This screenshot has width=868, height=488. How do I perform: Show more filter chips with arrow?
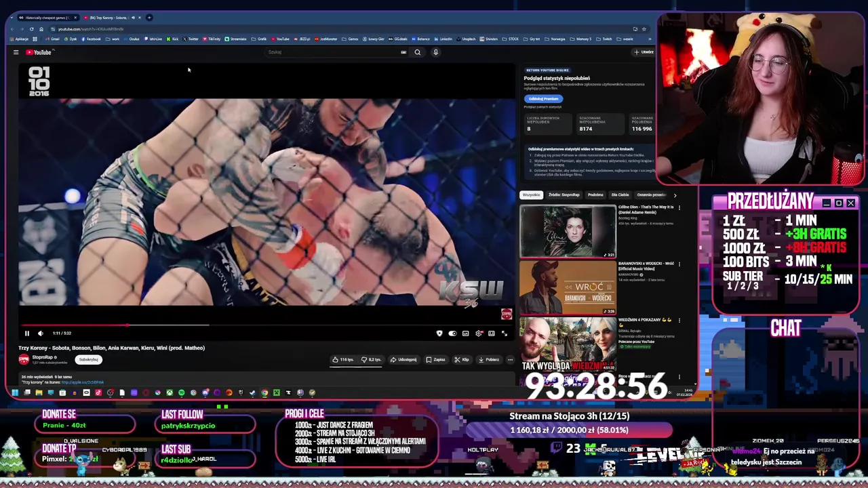tap(675, 195)
